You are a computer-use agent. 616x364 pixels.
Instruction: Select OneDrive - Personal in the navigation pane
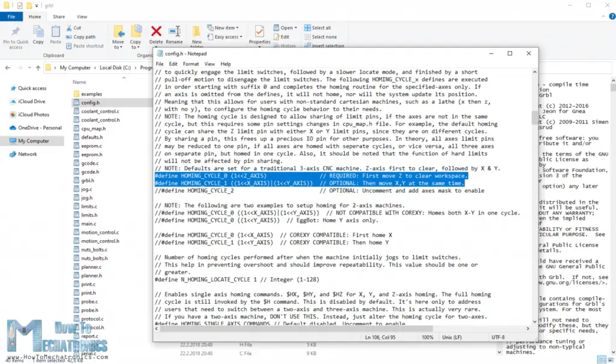[x=40, y=128]
